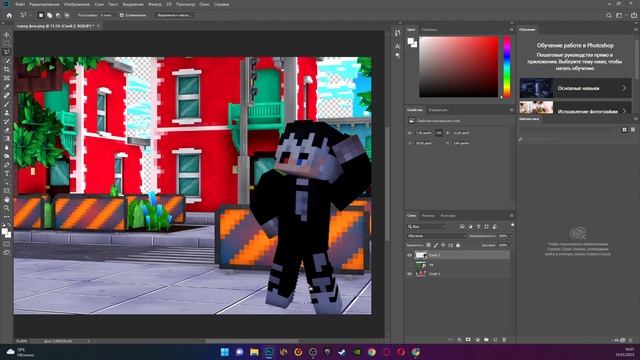Go to the Home screen icon
Image resolution: width=640 pixels, height=360 pixels.
pos(9,15)
